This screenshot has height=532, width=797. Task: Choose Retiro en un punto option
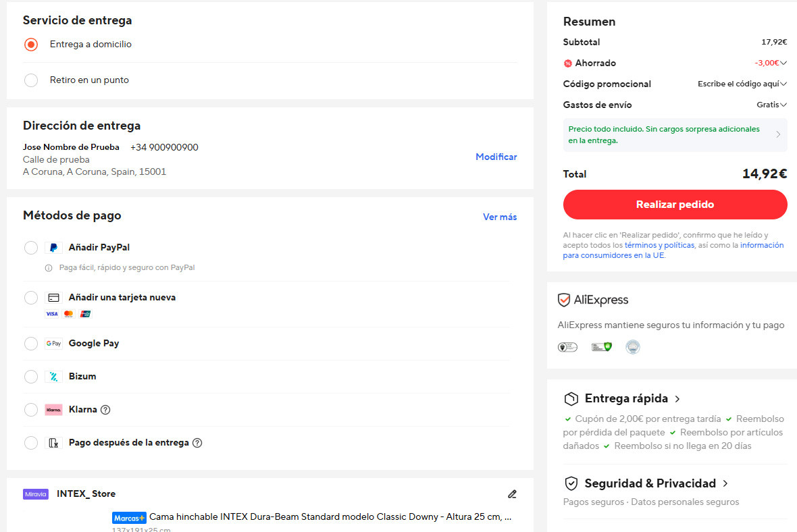pyautogui.click(x=31, y=80)
